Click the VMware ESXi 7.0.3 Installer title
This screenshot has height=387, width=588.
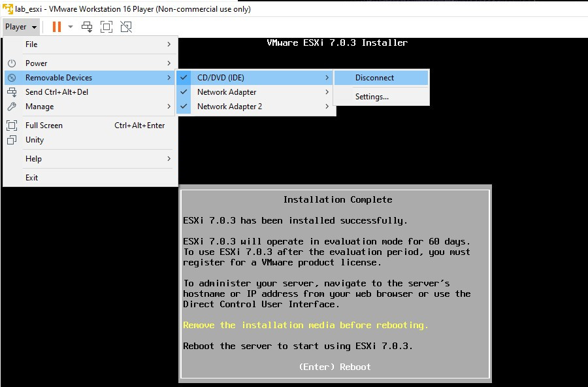(337, 42)
